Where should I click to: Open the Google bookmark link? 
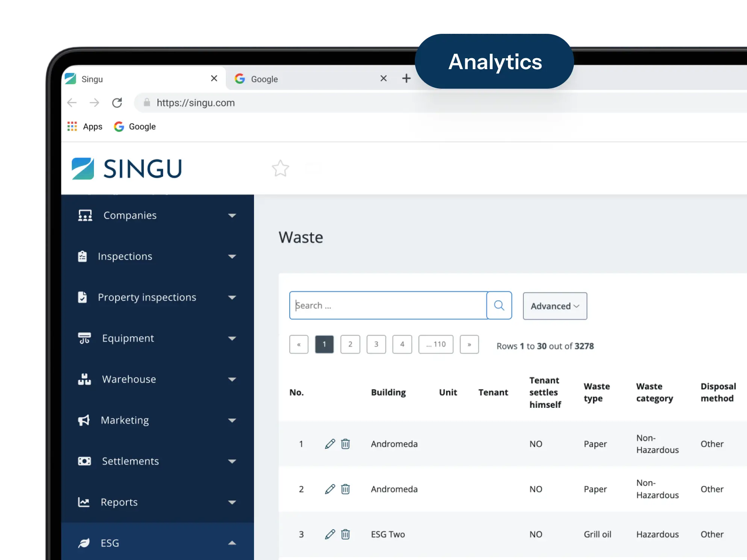point(135,126)
